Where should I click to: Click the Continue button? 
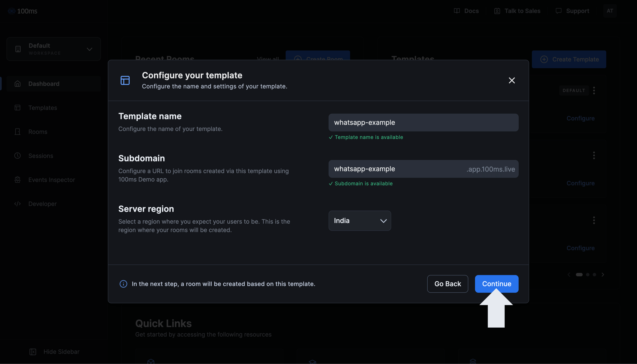click(496, 284)
